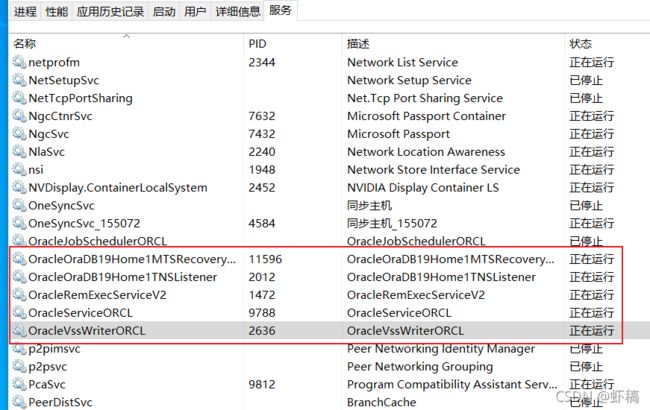The image size is (650, 410).
Task: Click PID 9812 in the PcaSvc row
Action: [x=262, y=384]
